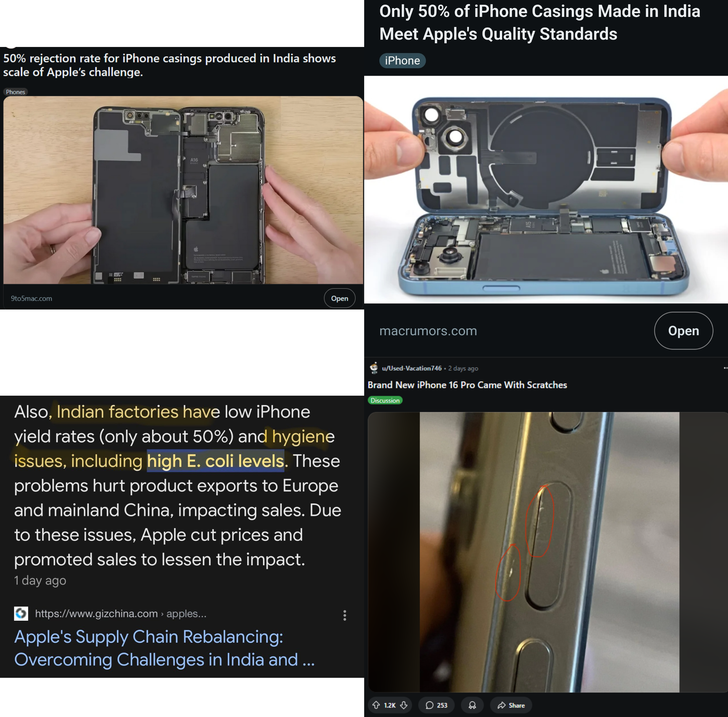Filter by the Discussion flair
Viewport: 728px width, 717px height.
385,400
